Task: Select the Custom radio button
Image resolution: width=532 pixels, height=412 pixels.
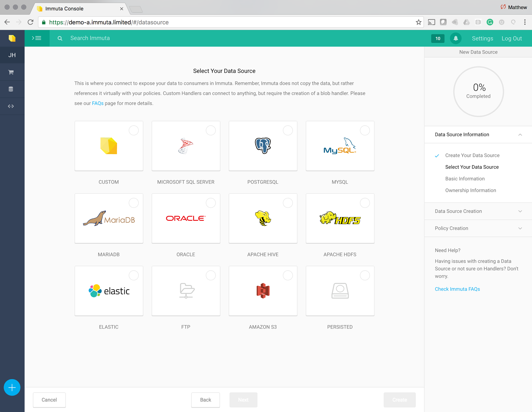Action: [x=134, y=130]
